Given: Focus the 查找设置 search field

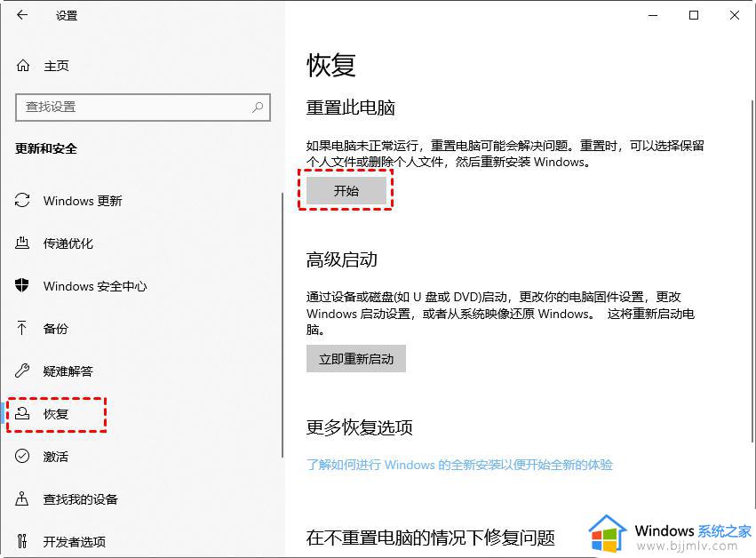Looking at the screenshot, I should point(143,107).
